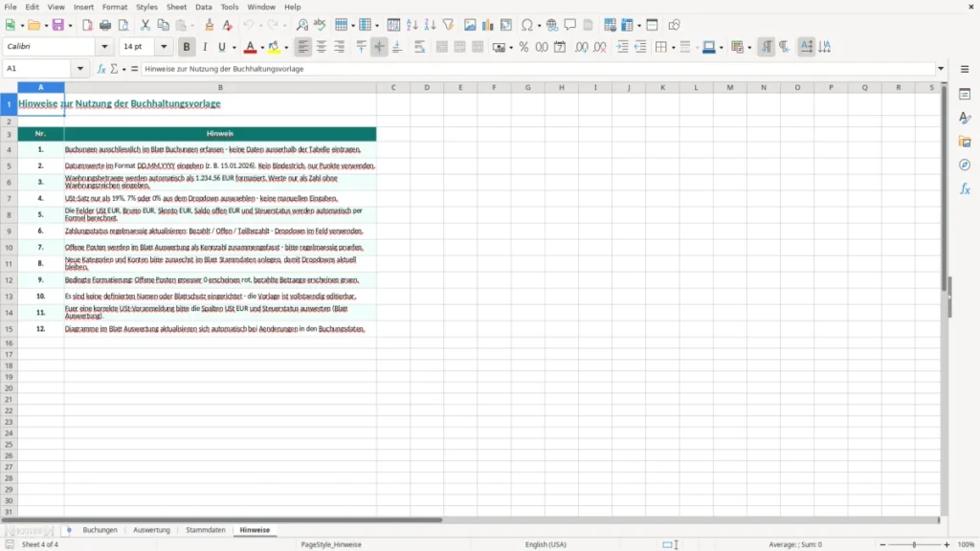
Task: Toggle Align Top
Action: point(361,47)
